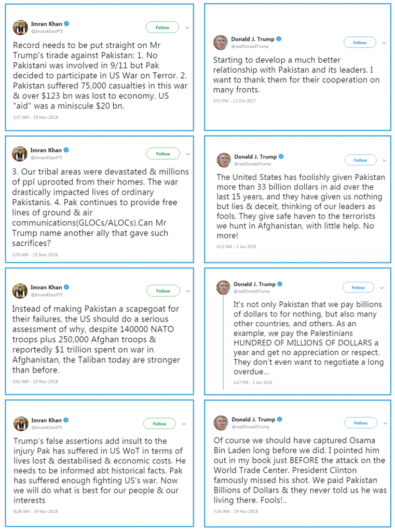The height and width of the screenshot is (532, 395).
Task: Expand the chevron menu on Trump's 13 Oct 2017 tweet
Action: (383, 43)
